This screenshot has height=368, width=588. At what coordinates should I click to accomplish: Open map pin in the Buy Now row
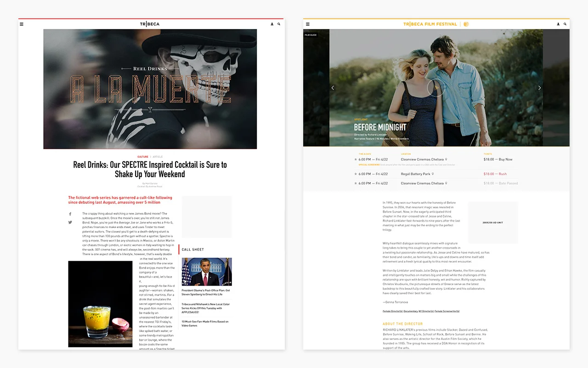coord(446,159)
